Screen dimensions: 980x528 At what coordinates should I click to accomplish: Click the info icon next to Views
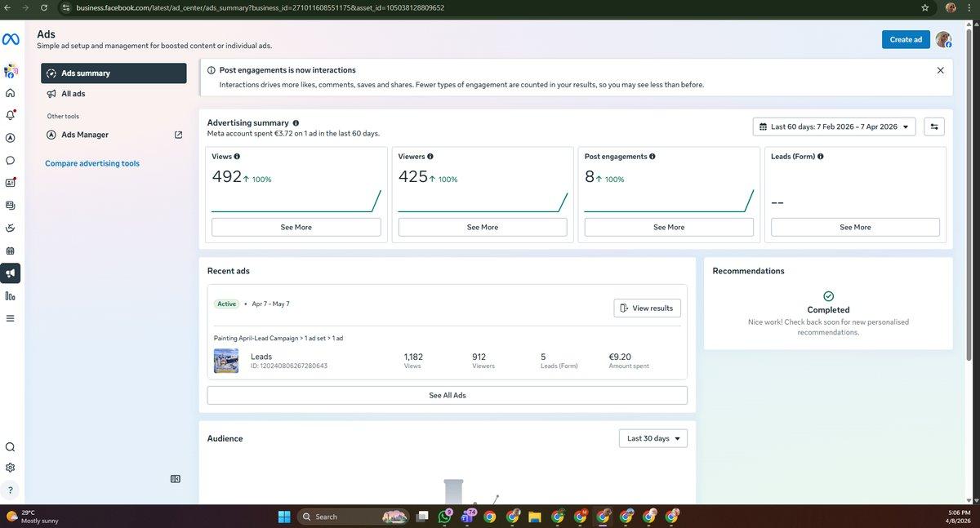click(x=237, y=157)
